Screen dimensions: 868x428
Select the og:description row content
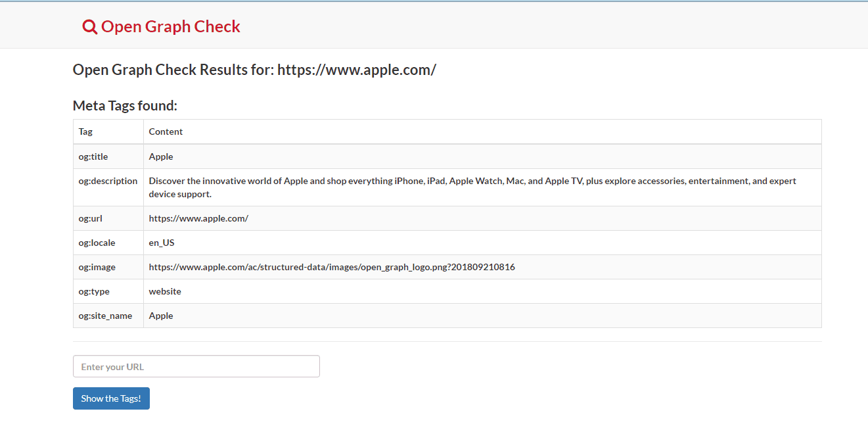394,187
